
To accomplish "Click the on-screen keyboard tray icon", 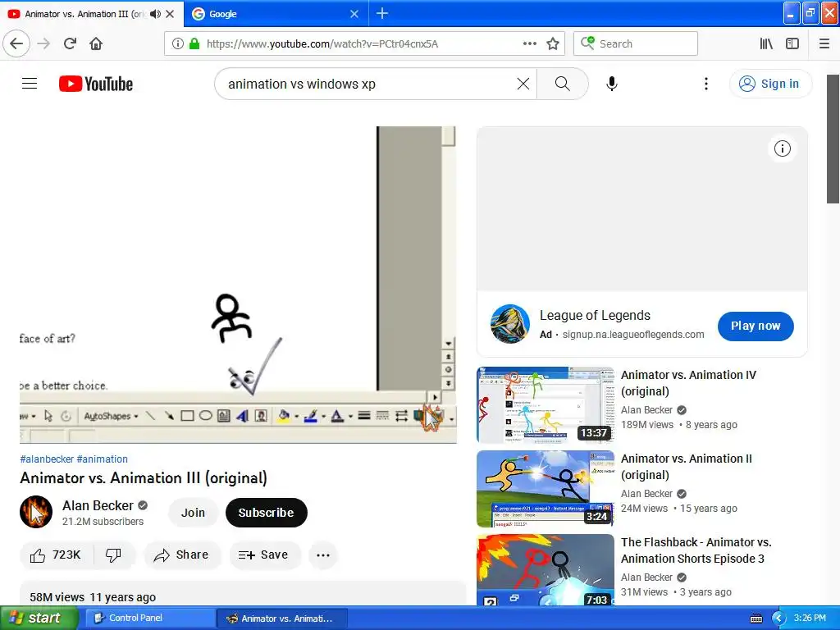I will pyautogui.click(x=756, y=619).
